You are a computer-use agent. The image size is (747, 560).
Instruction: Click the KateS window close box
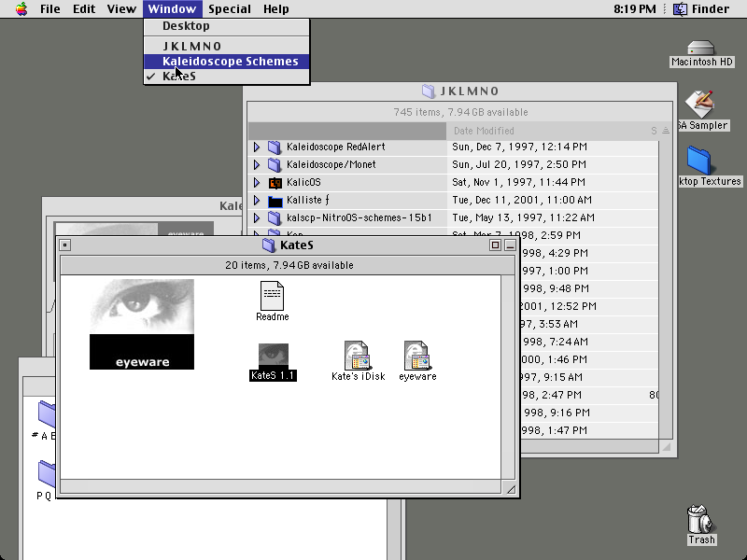65,245
